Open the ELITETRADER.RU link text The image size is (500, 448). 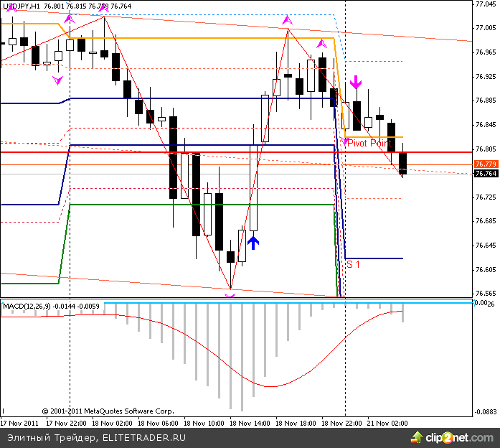click(x=144, y=437)
